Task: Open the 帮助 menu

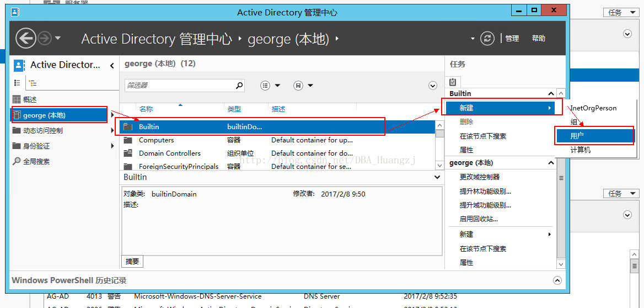Action: click(539, 38)
